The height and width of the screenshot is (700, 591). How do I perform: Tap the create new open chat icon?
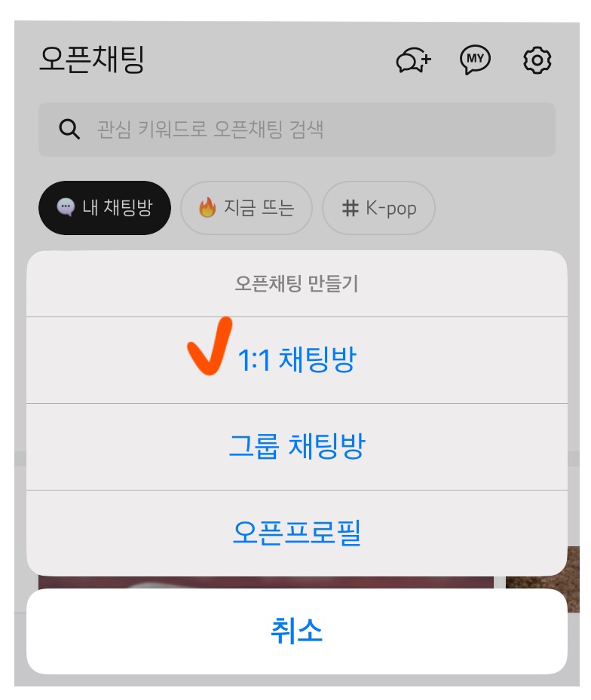click(414, 60)
